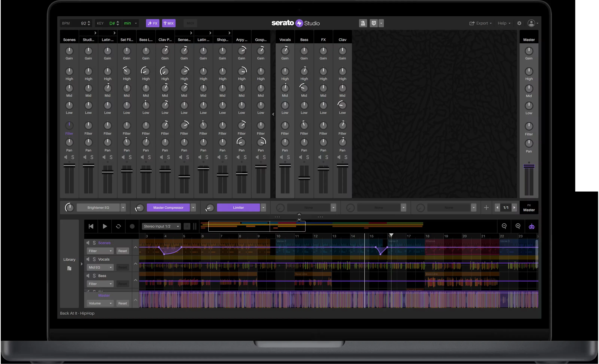Viewport: 599px width, 364px height.
Task: Click the MIDI button
Action: point(190,23)
